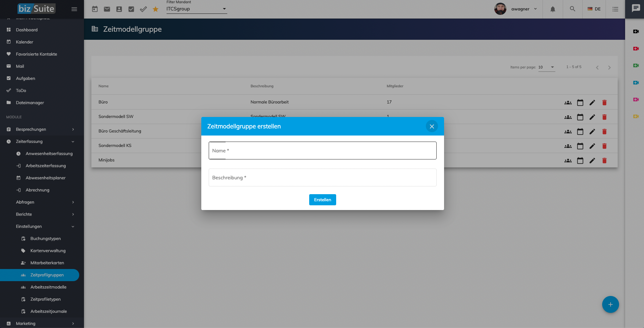
Task: Click the search magnifier icon
Action: (x=573, y=9)
